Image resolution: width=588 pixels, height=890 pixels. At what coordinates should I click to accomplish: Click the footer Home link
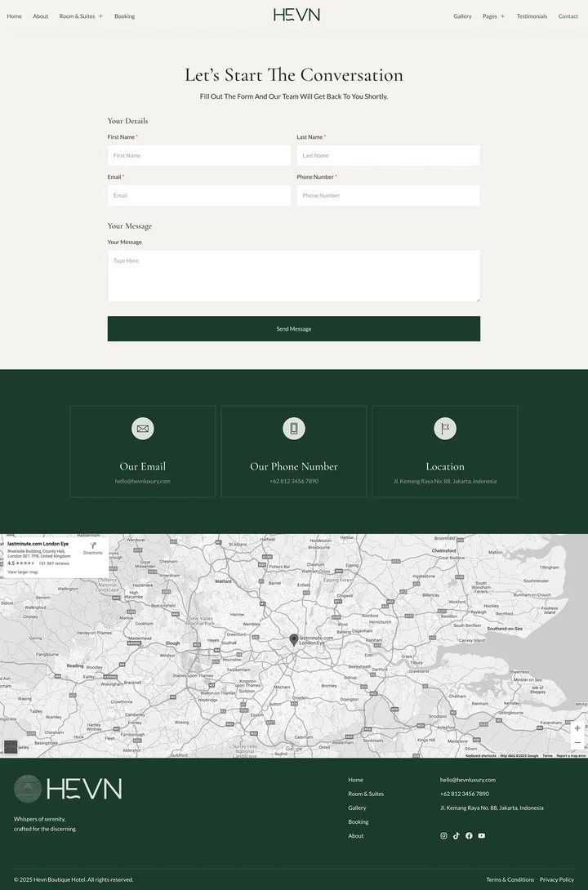[x=356, y=780]
